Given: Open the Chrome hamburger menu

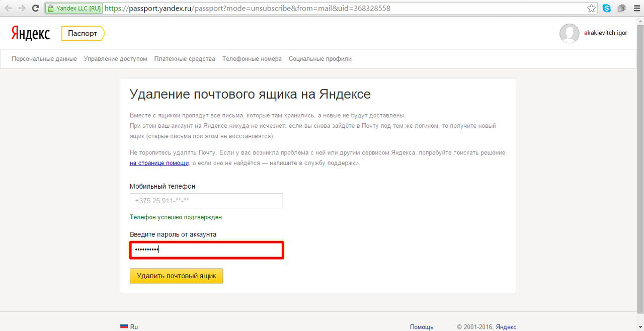Looking at the screenshot, I should [636, 9].
